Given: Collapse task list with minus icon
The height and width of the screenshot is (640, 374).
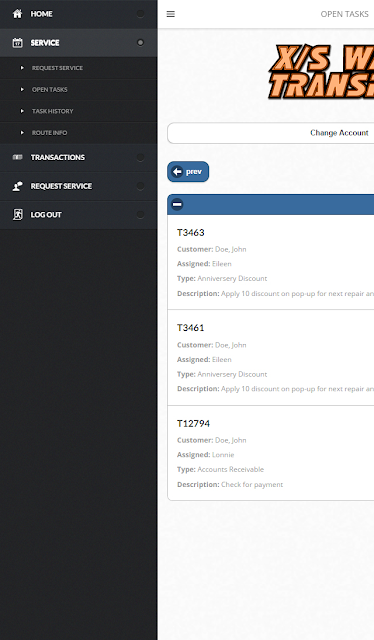Looking at the screenshot, I should coord(177,204).
